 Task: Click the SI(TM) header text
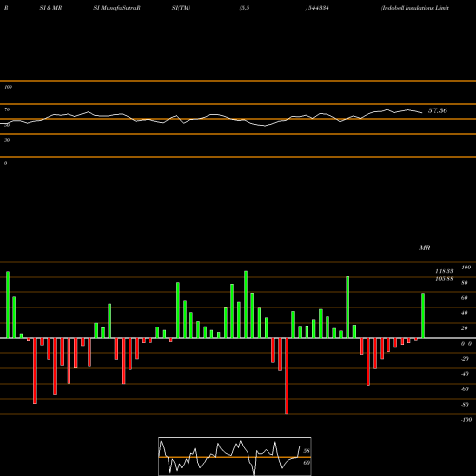181,8
